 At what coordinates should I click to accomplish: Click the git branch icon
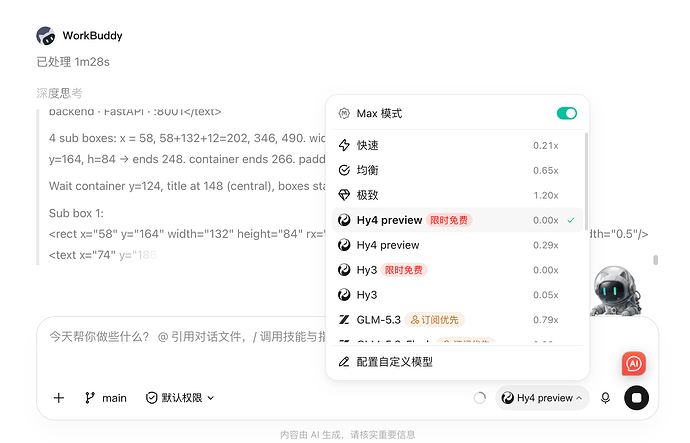point(90,398)
